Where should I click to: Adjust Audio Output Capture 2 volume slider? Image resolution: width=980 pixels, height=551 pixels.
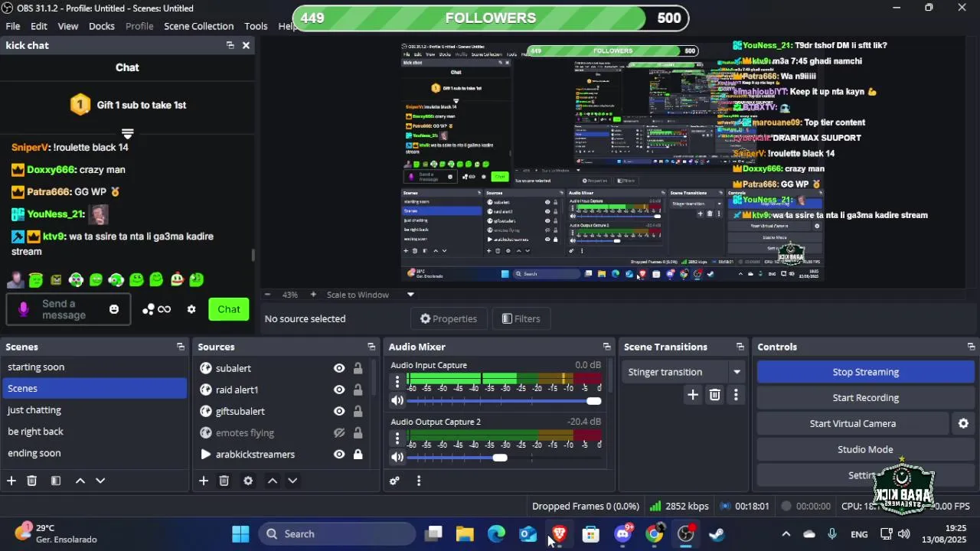tap(500, 458)
